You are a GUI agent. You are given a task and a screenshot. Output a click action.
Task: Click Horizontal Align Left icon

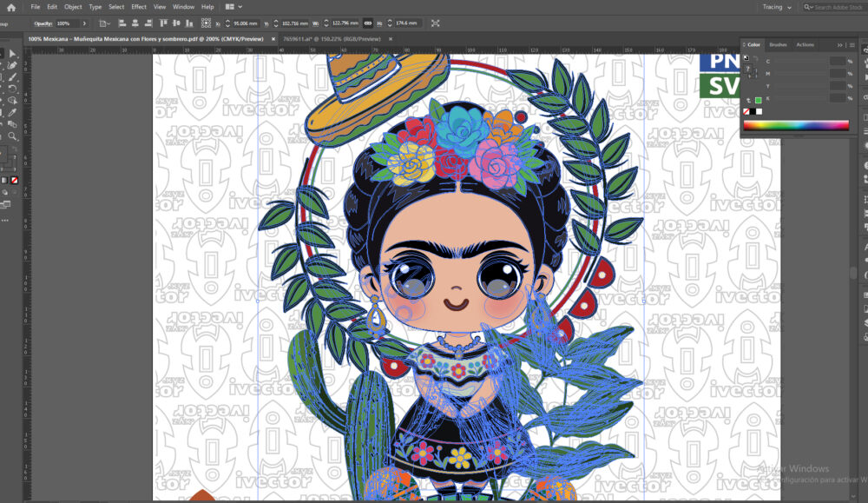tap(122, 23)
